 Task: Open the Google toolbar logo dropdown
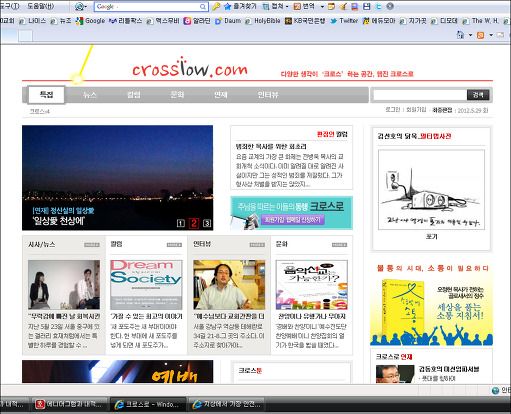coord(80,6)
